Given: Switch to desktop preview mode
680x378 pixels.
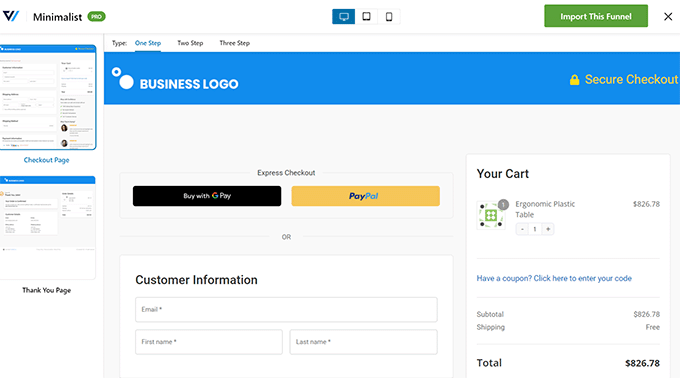Looking at the screenshot, I should coord(343,16).
